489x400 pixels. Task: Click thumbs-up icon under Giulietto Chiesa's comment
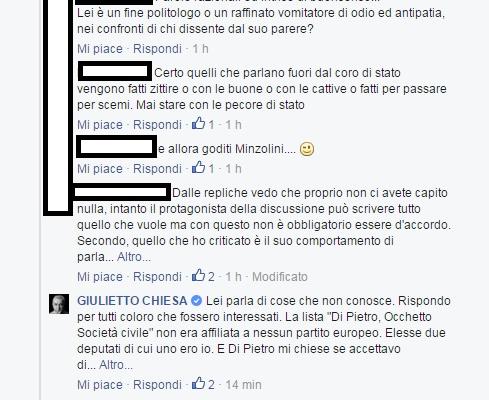[x=198, y=383]
